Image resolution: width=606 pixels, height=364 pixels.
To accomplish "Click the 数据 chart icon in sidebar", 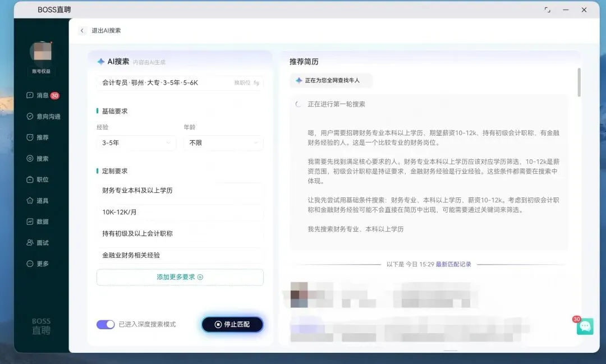I will pyautogui.click(x=30, y=222).
